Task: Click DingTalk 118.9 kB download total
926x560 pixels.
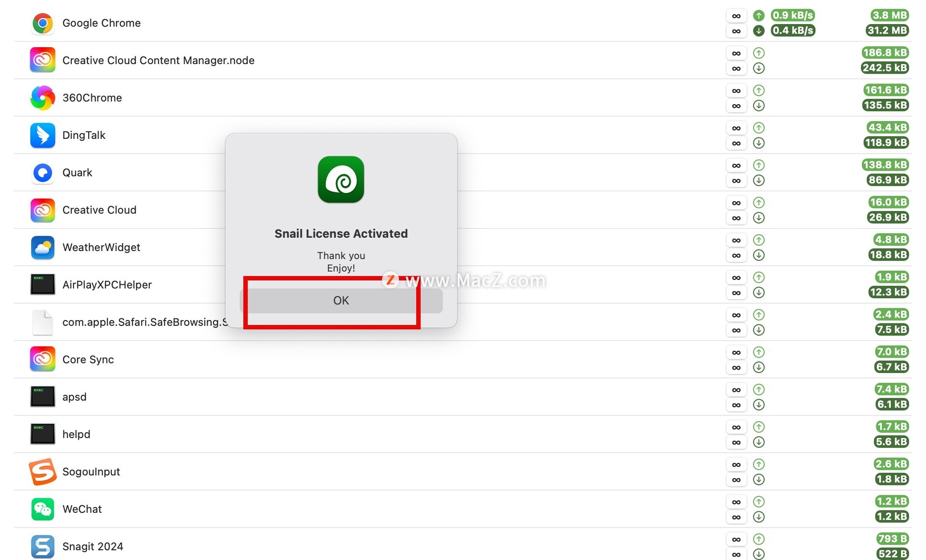Action: click(x=886, y=143)
